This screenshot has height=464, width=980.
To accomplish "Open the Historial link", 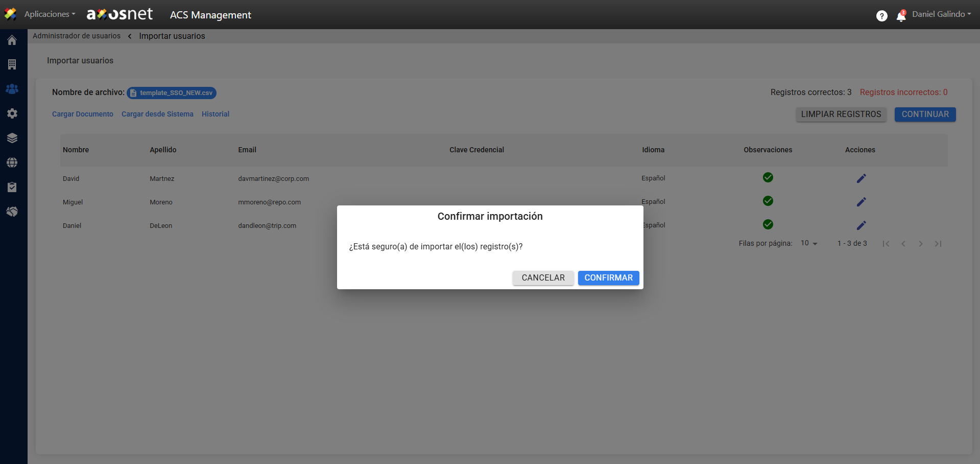I will [215, 114].
